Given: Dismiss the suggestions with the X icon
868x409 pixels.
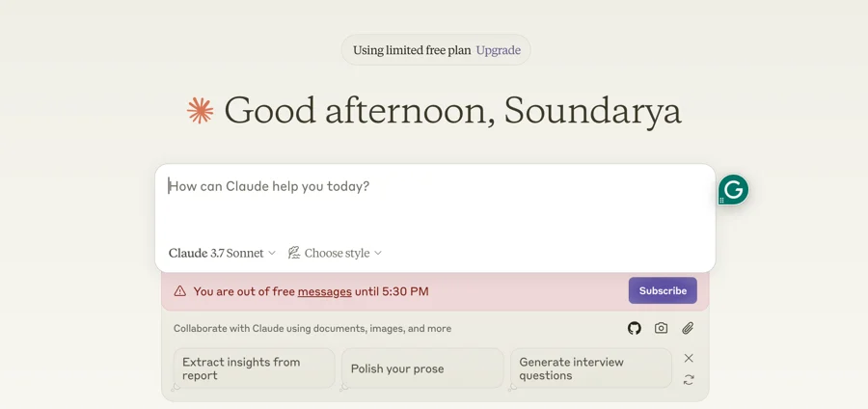Looking at the screenshot, I should [x=689, y=358].
